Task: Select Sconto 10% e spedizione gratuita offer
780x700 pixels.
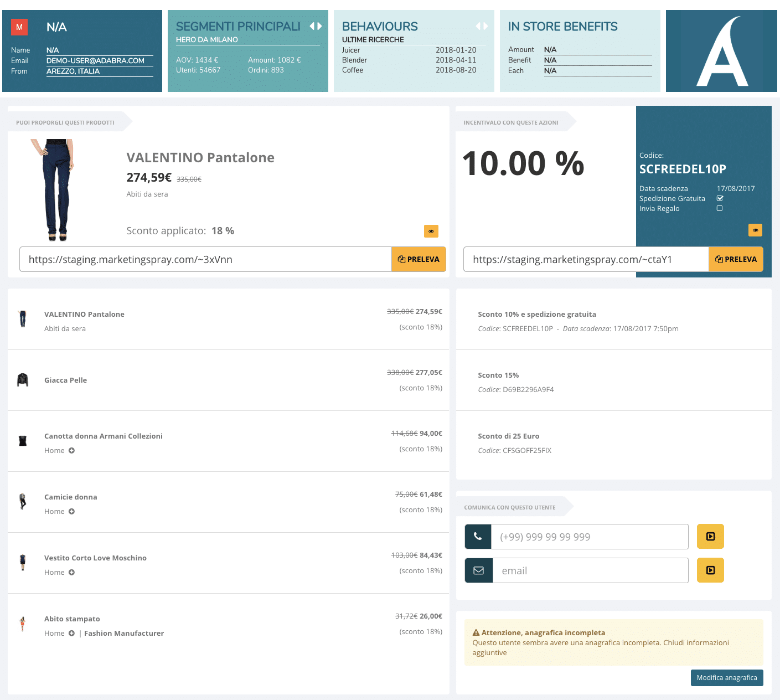Action: pyautogui.click(x=613, y=319)
